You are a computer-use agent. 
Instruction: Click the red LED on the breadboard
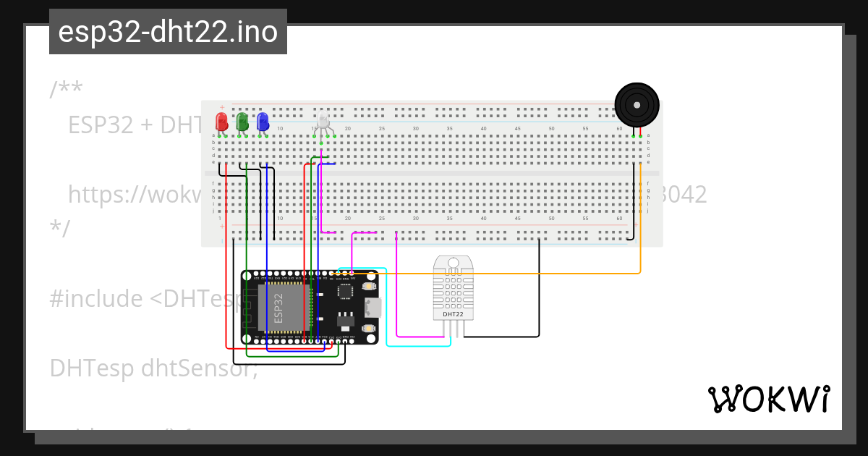pos(222,121)
